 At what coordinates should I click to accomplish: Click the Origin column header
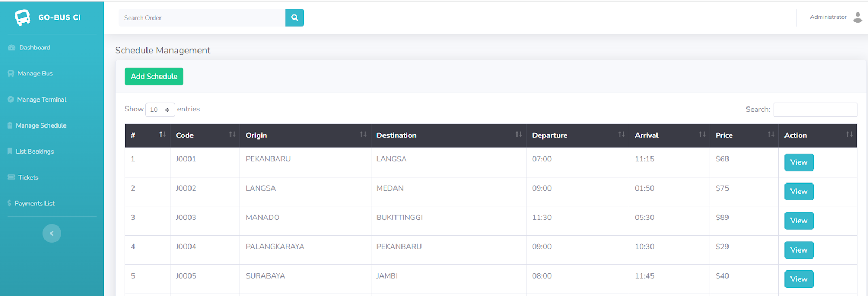(x=305, y=135)
